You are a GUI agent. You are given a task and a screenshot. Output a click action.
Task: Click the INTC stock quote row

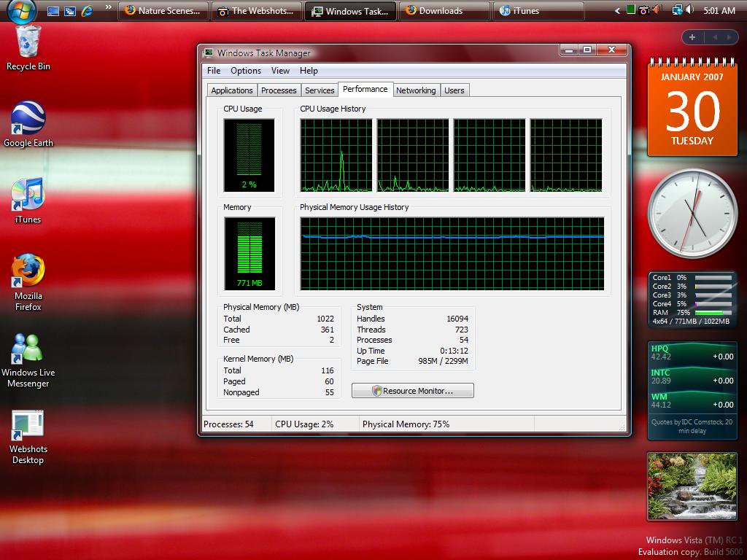(692, 377)
